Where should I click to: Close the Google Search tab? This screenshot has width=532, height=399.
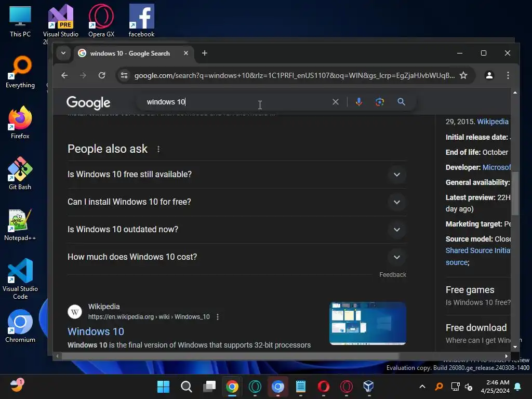pos(185,54)
